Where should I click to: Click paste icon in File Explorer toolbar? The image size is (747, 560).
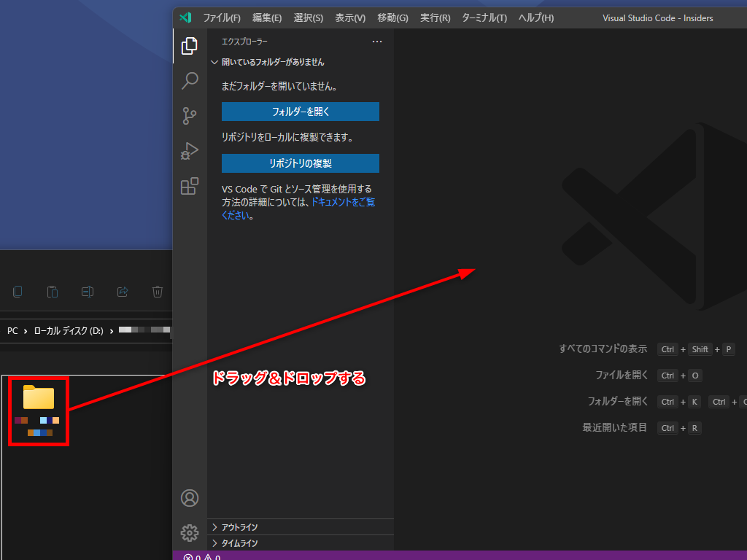[53, 292]
